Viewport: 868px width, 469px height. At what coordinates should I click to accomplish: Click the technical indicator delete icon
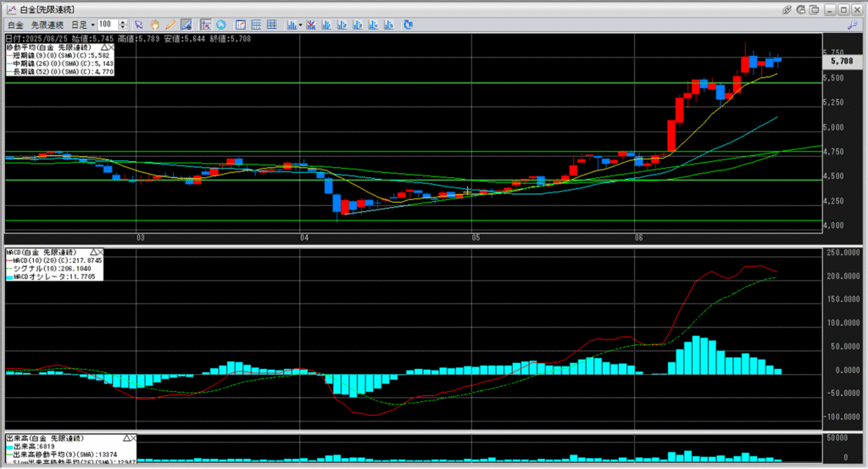pyautogui.click(x=311, y=25)
